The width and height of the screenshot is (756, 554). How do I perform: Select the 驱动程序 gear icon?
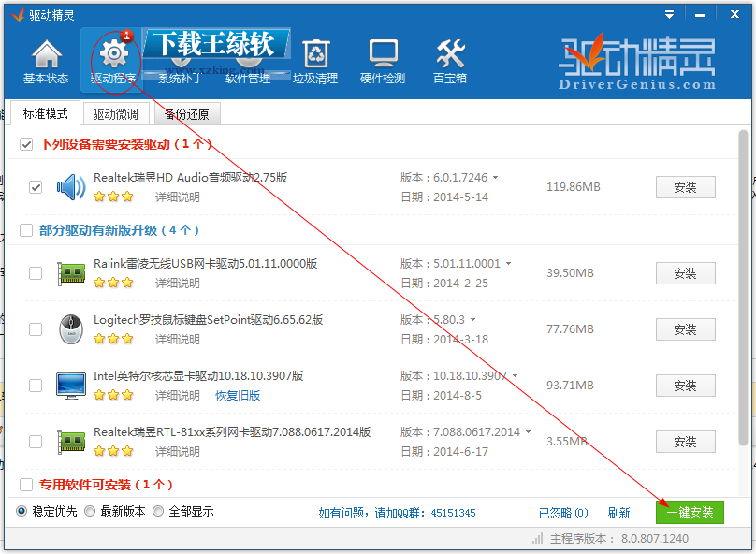pyautogui.click(x=114, y=53)
